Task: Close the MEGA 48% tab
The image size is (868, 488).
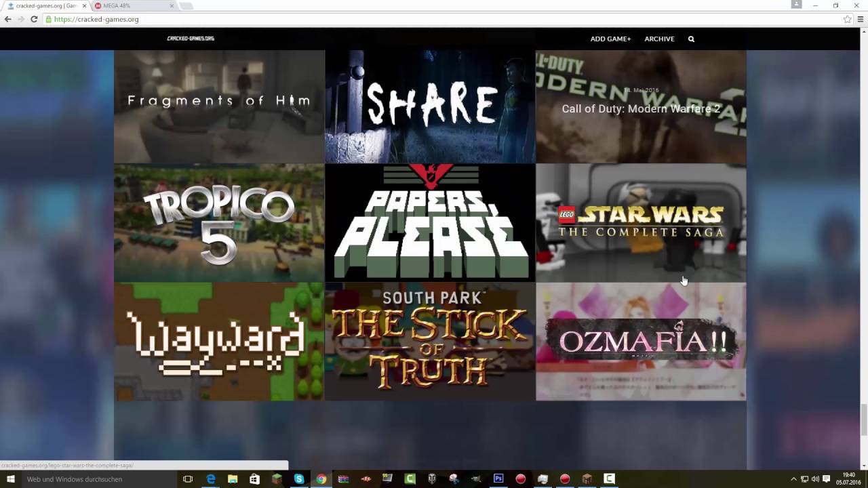Action: 172,6
